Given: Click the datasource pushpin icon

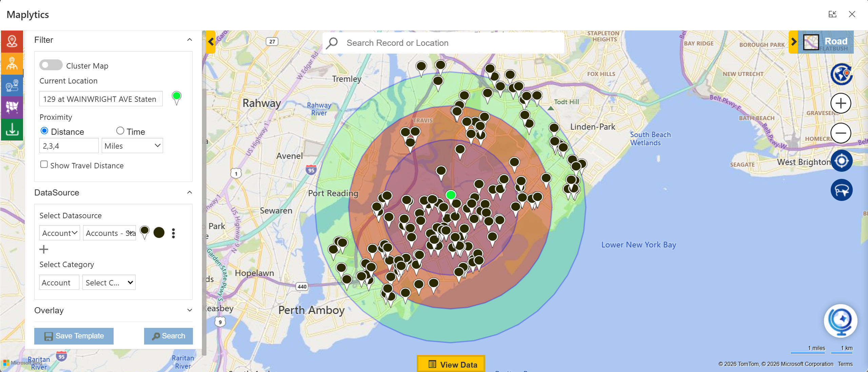Looking at the screenshot, I should [x=144, y=232].
